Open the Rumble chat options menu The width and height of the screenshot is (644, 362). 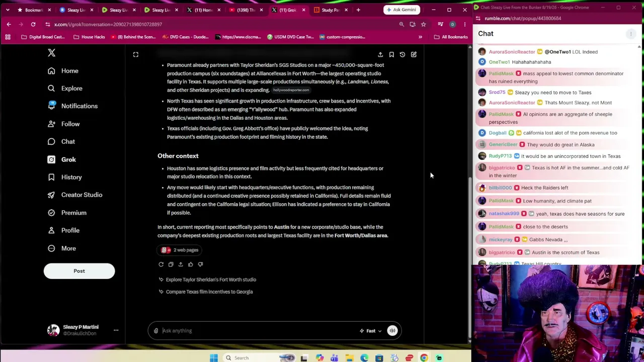[x=630, y=34]
